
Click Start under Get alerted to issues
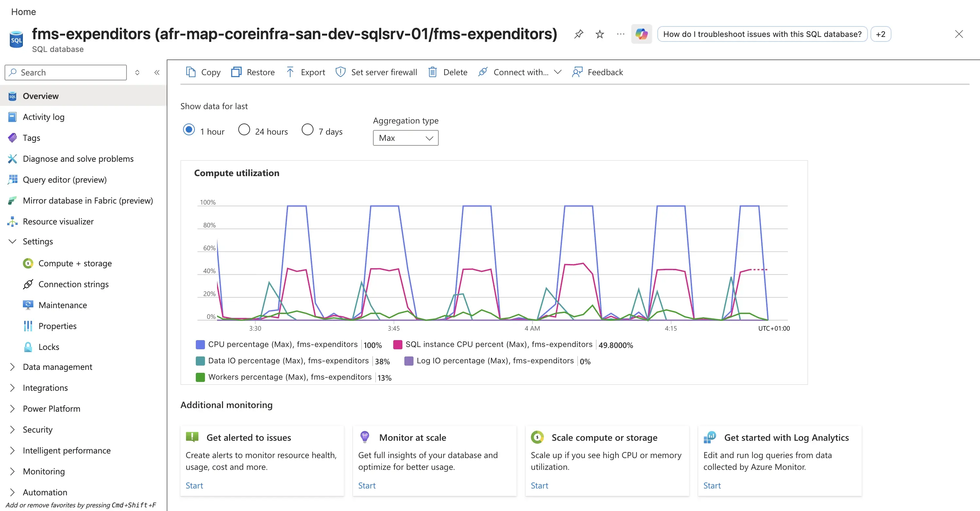194,486
